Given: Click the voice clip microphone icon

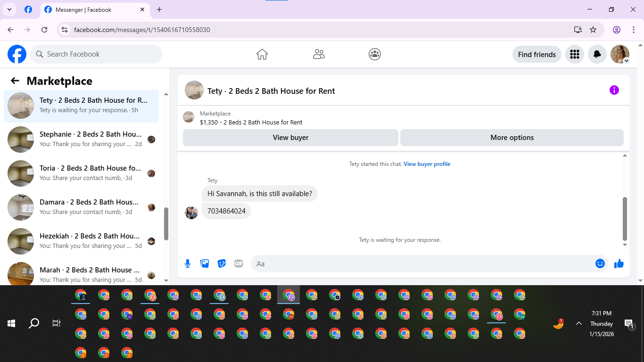Looking at the screenshot, I should (x=188, y=263).
